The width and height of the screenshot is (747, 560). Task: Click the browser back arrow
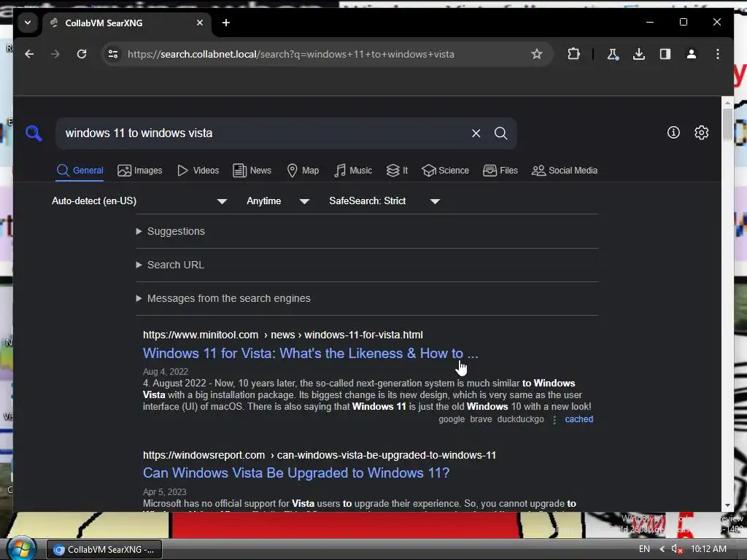pyautogui.click(x=29, y=54)
